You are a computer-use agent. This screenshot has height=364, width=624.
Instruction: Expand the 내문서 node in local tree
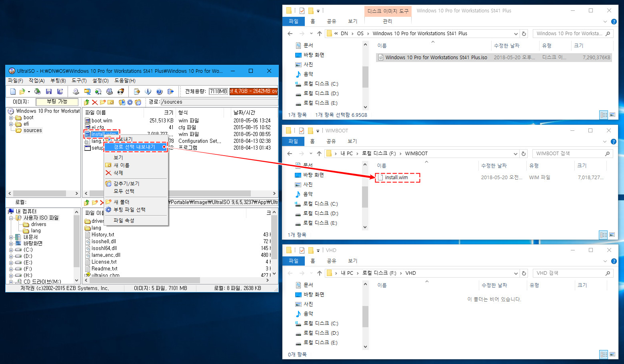coord(11,237)
